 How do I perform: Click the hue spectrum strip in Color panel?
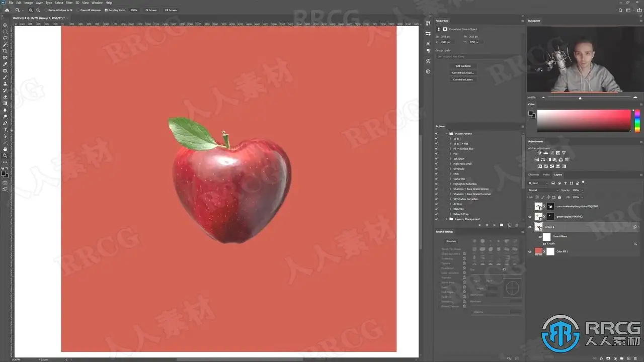tap(637, 121)
